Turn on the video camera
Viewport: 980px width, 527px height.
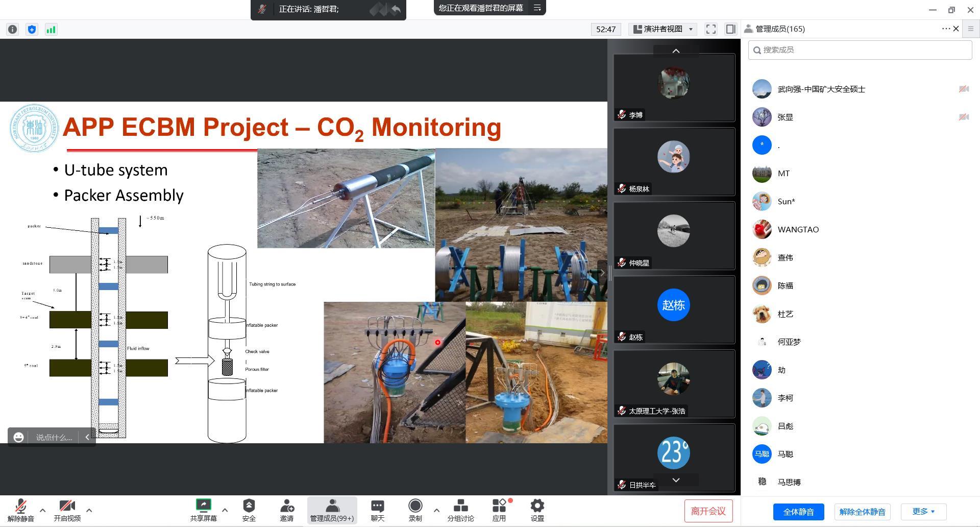[67, 510]
